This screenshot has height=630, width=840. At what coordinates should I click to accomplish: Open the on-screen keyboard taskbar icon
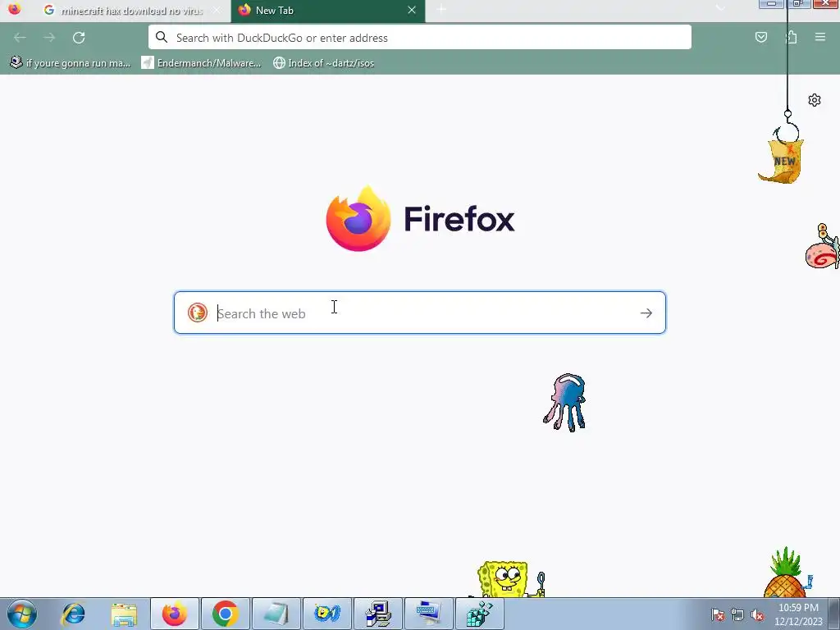tap(429, 614)
